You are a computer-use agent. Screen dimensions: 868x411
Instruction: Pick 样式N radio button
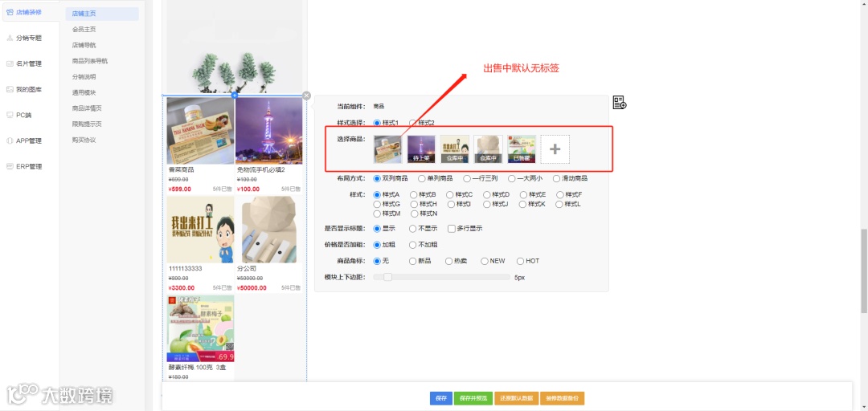[414, 214]
